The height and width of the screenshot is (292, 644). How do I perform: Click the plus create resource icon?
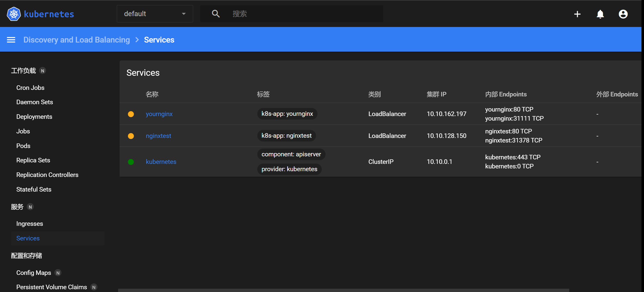(577, 14)
